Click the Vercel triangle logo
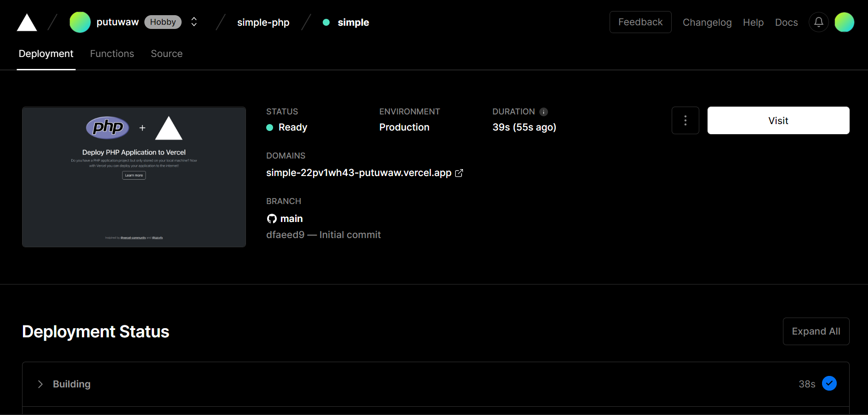868x415 pixels. coord(27,23)
